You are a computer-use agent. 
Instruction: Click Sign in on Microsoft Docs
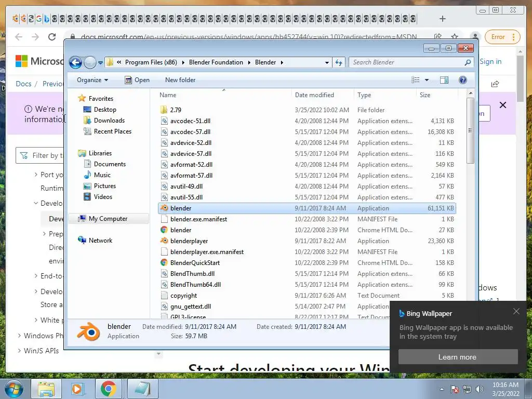490,61
